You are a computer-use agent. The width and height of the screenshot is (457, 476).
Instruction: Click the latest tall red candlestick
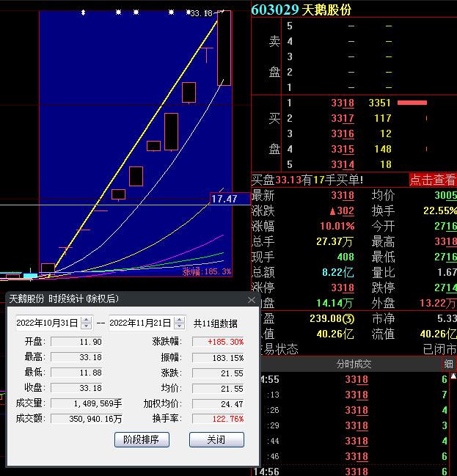pyautogui.click(x=224, y=48)
